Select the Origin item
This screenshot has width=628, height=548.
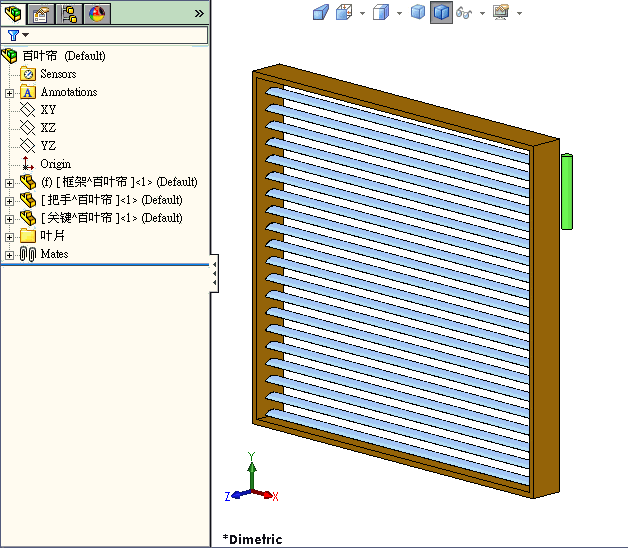pyautogui.click(x=56, y=164)
